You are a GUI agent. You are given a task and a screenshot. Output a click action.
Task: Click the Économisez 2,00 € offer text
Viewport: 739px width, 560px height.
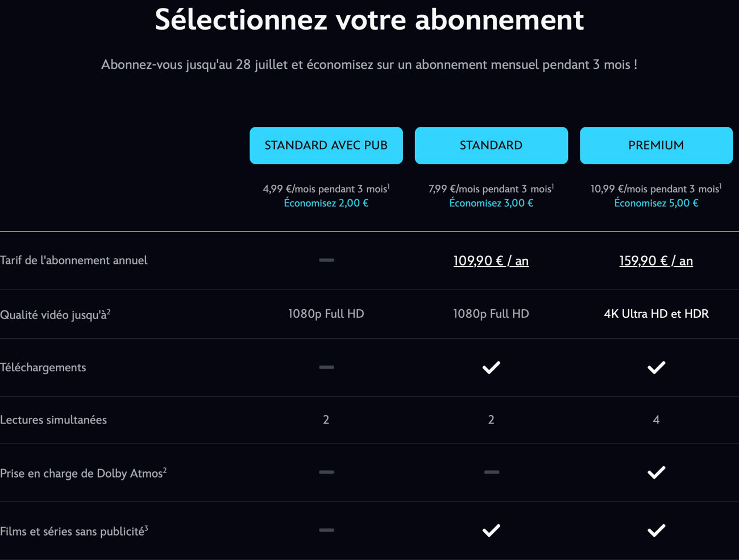326,203
